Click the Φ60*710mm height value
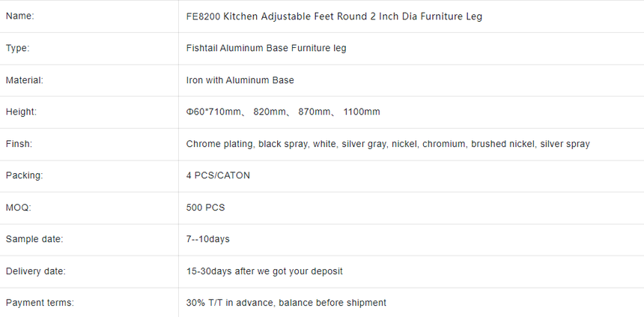The image size is (644, 317). [x=213, y=112]
